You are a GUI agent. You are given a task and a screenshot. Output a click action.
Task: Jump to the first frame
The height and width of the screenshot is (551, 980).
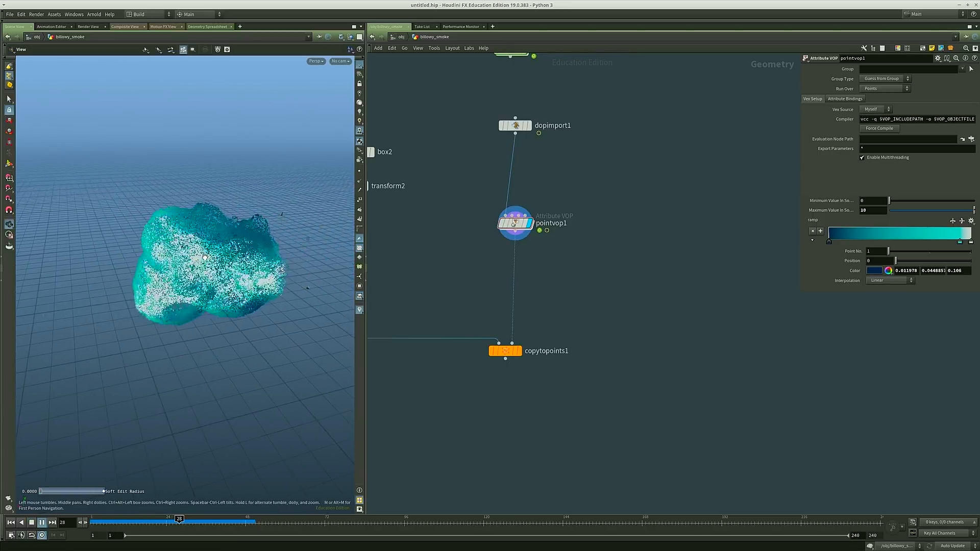click(x=11, y=522)
